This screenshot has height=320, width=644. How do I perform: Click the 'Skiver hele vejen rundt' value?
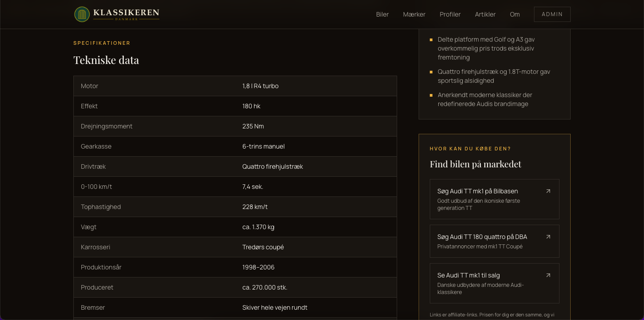coord(275,307)
